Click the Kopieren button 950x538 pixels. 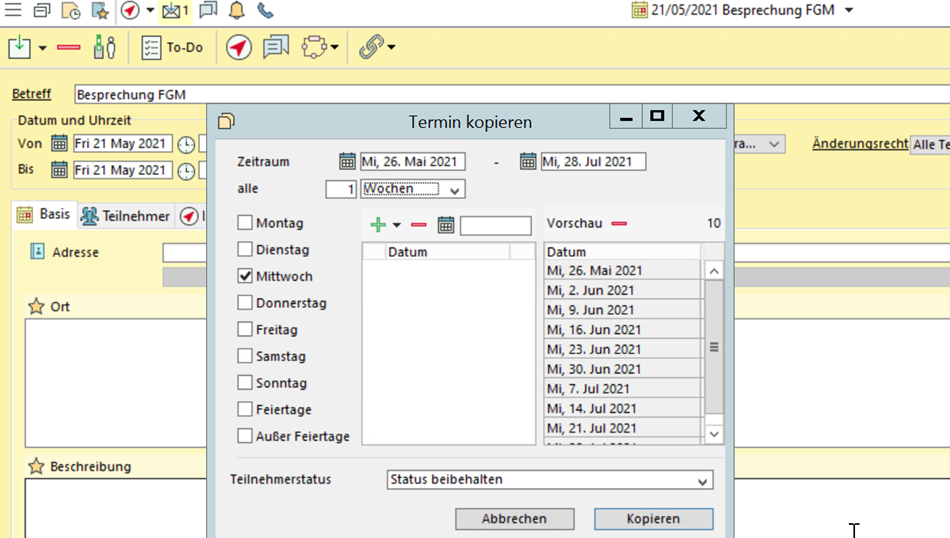653,519
